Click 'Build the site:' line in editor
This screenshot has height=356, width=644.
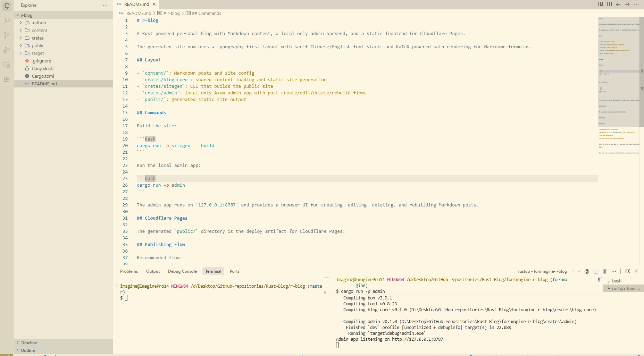[157, 126]
